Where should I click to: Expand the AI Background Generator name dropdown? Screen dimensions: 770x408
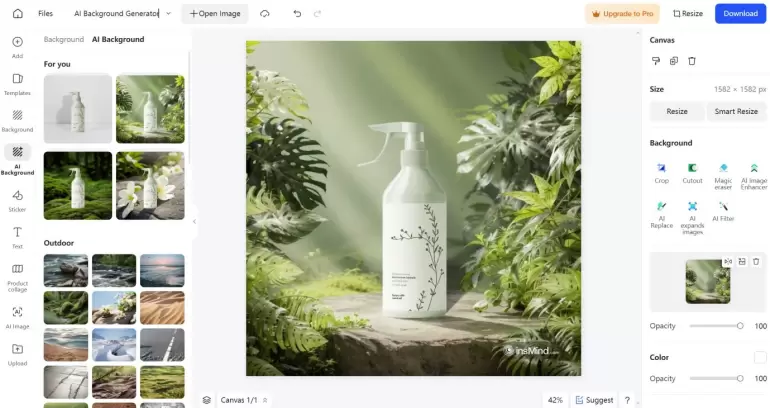click(168, 14)
